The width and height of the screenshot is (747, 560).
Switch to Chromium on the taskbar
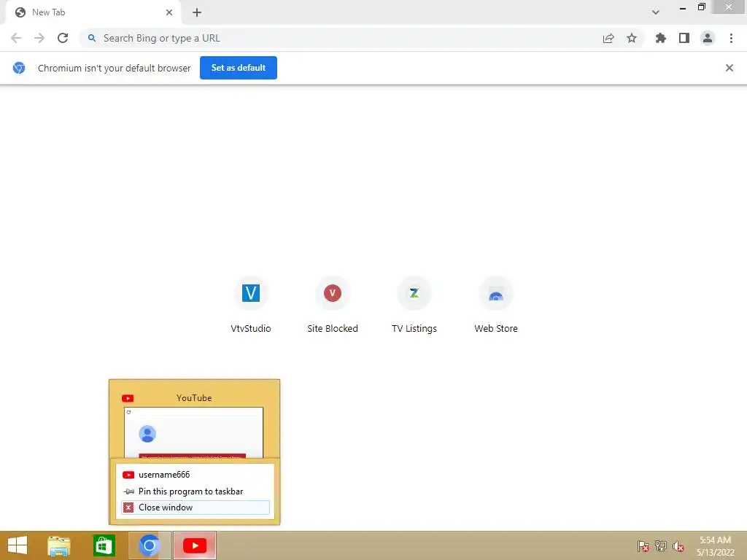click(x=149, y=545)
